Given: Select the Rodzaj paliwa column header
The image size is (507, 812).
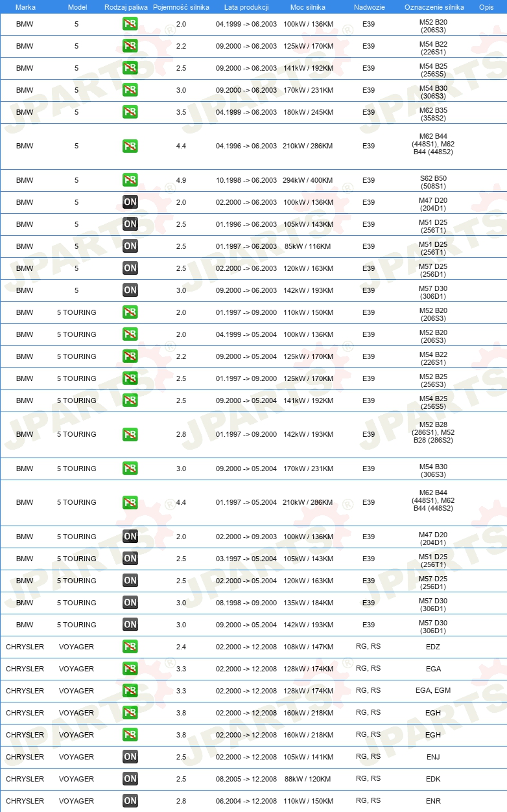Looking at the screenshot, I should click(x=125, y=7).
